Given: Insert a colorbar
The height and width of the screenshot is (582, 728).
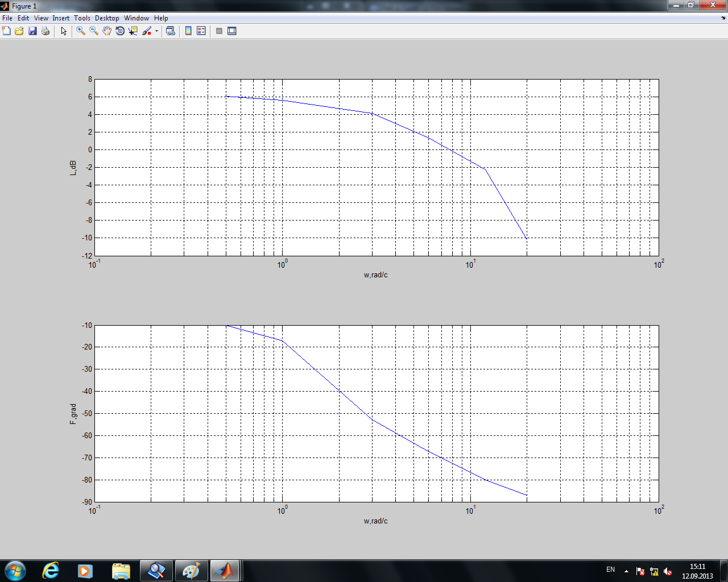Looking at the screenshot, I should (x=188, y=31).
